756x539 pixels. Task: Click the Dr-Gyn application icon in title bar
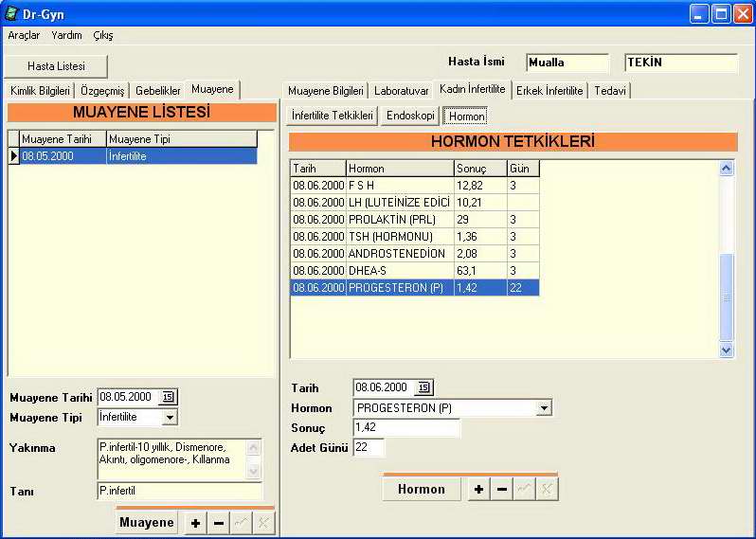click(11, 14)
